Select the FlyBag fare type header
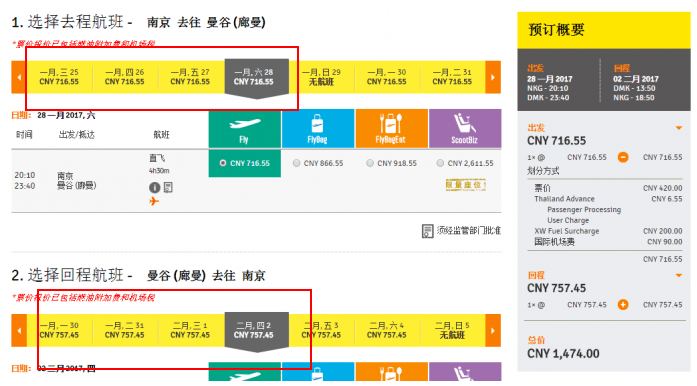The height and width of the screenshot is (386, 697). [318, 129]
